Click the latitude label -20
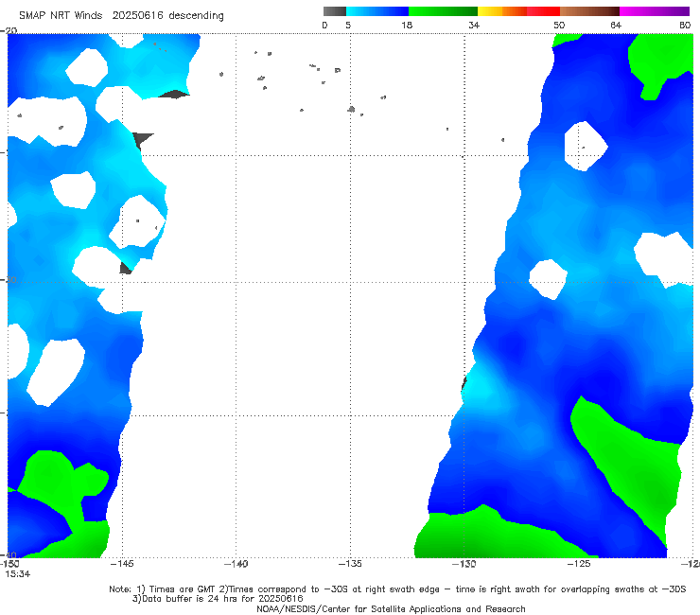Image resolution: width=700 pixels, height=615 pixels. click(9, 30)
